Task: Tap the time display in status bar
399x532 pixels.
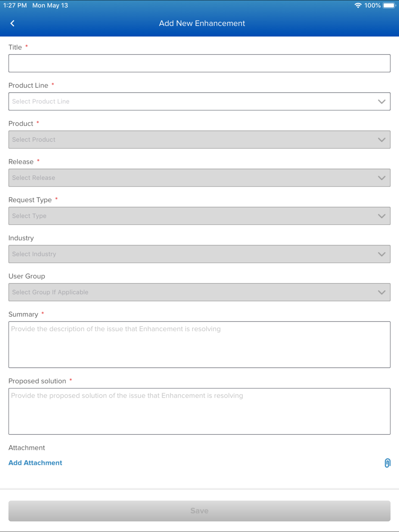Action: [15, 6]
